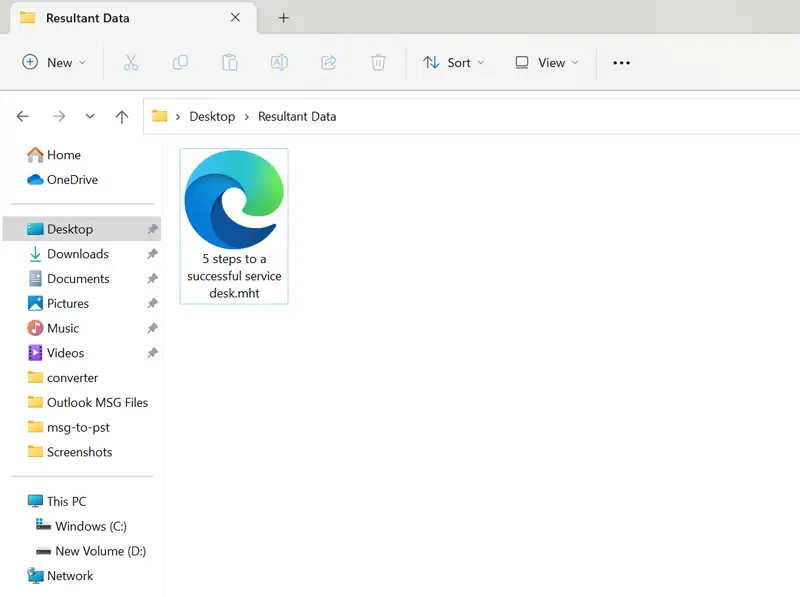Expand recent locations chevron
This screenshot has height=597, width=800.
click(90, 117)
